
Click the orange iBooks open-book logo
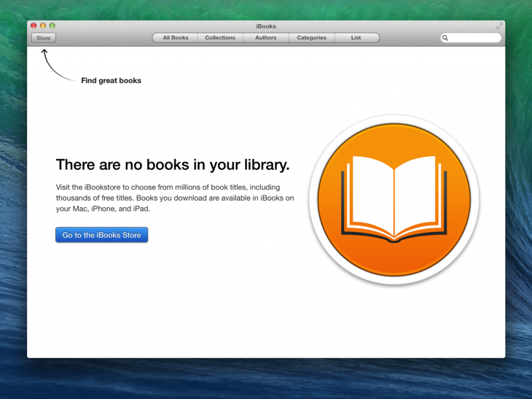(x=394, y=200)
